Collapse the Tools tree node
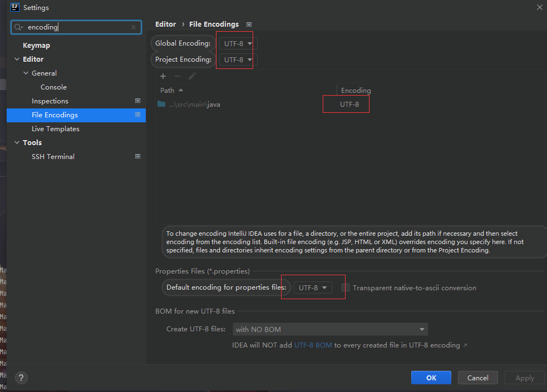This screenshot has height=392, width=547. click(17, 142)
